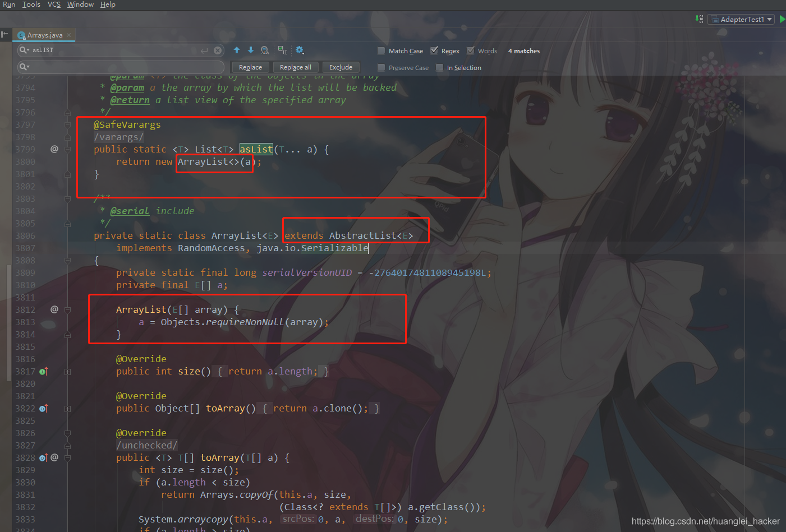The image size is (786, 532).
Task: Collapse toArray(T[] a) fold on line 3828
Action: [67, 458]
